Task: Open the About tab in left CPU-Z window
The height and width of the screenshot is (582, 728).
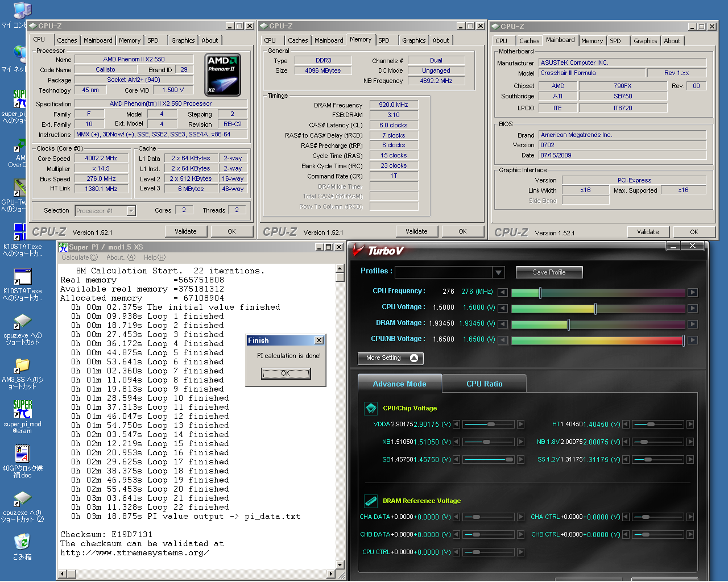Action: [x=209, y=40]
